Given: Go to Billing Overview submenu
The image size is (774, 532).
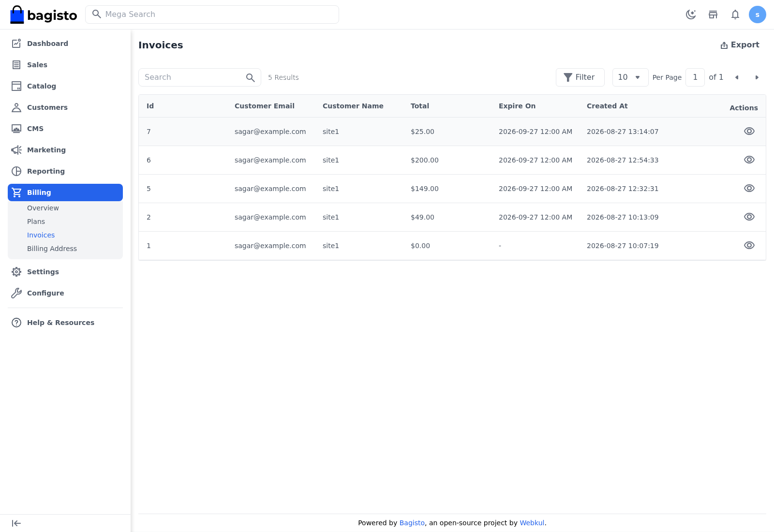Looking at the screenshot, I should pyautogui.click(x=43, y=208).
